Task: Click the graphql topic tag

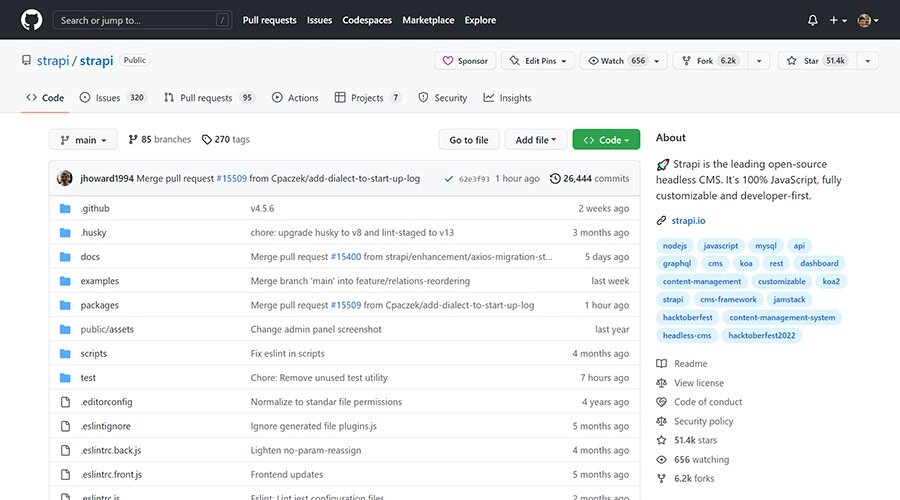Action: click(x=677, y=263)
